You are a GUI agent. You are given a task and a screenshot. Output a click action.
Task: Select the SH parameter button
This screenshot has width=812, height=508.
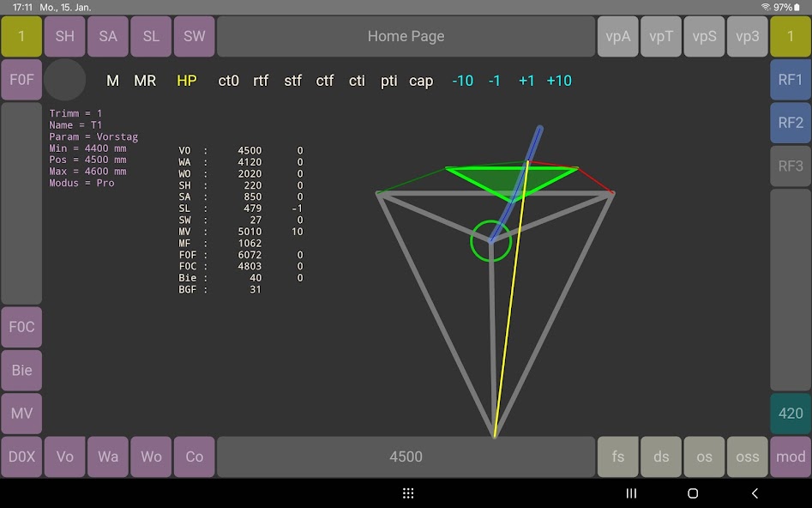coord(65,37)
